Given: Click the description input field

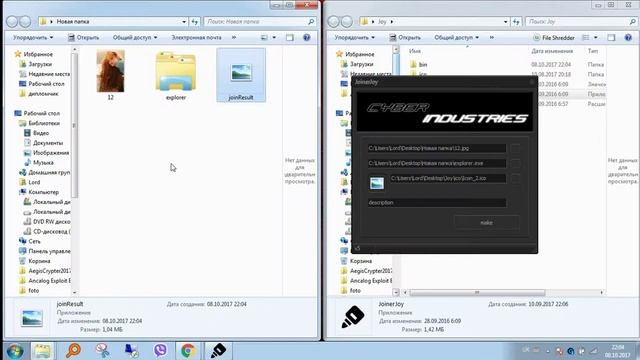Looking at the screenshot, I should coord(437,202).
